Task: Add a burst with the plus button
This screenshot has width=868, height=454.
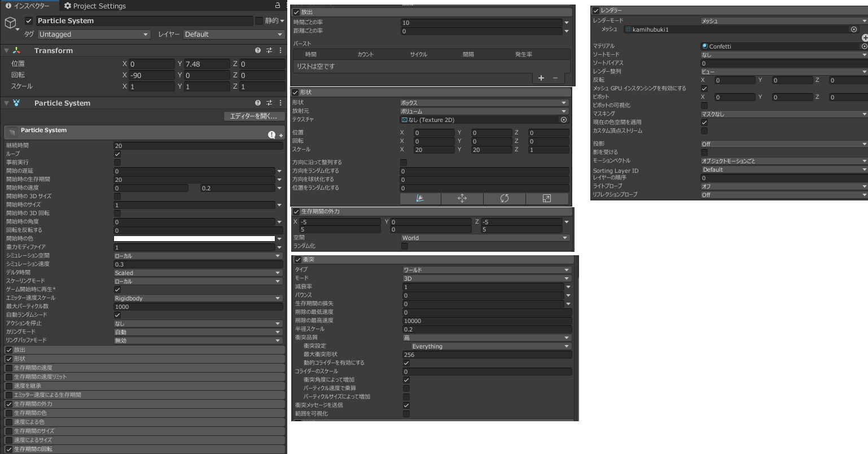Action: (x=541, y=78)
